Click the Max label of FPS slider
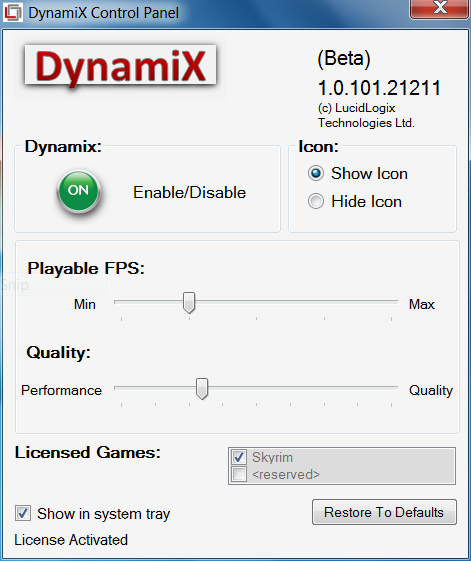 tap(422, 304)
